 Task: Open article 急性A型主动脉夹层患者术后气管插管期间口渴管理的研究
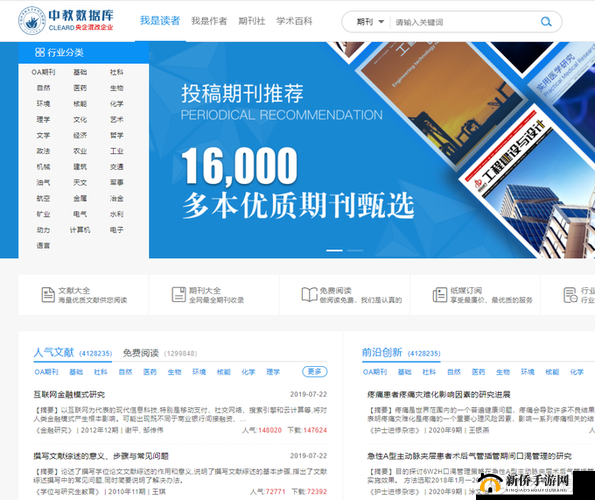coord(469,456)
